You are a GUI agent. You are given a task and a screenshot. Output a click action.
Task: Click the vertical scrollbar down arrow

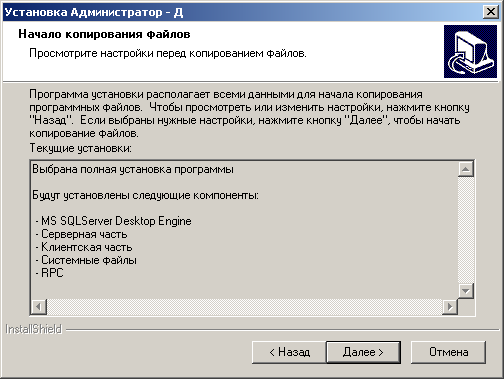point(465,291)
